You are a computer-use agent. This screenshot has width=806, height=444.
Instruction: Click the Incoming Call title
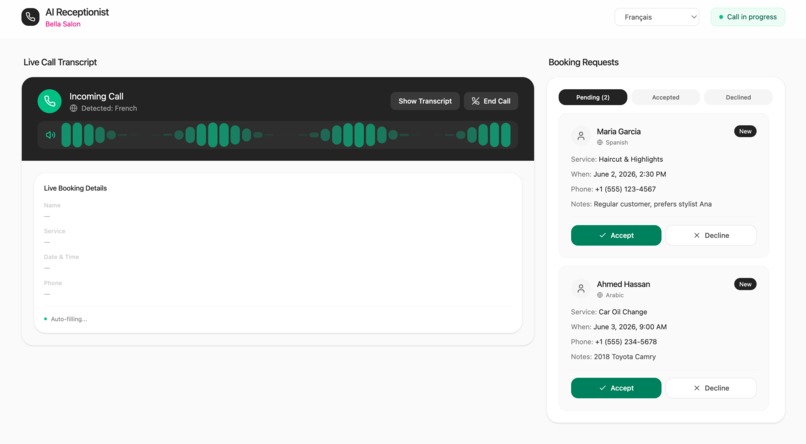coord(96,96)
